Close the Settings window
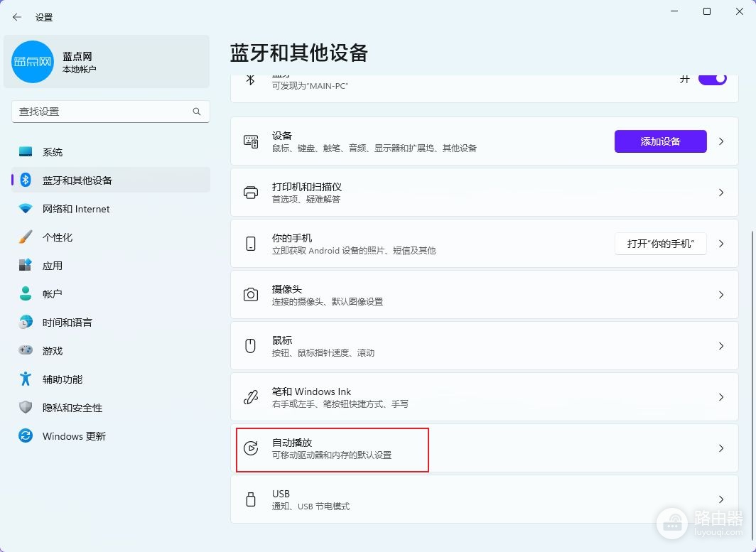This screenshot has width=756, height=552. [x=739, y=11]
